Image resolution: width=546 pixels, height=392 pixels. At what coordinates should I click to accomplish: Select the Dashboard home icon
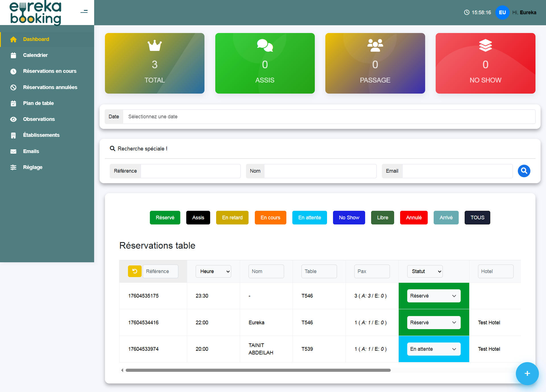tap(13, 39)
